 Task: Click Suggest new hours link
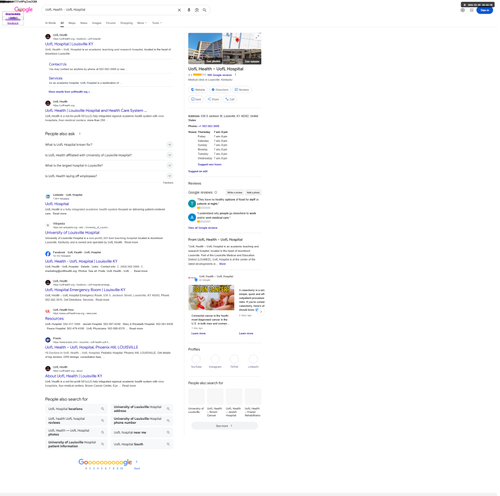point(210,164)
